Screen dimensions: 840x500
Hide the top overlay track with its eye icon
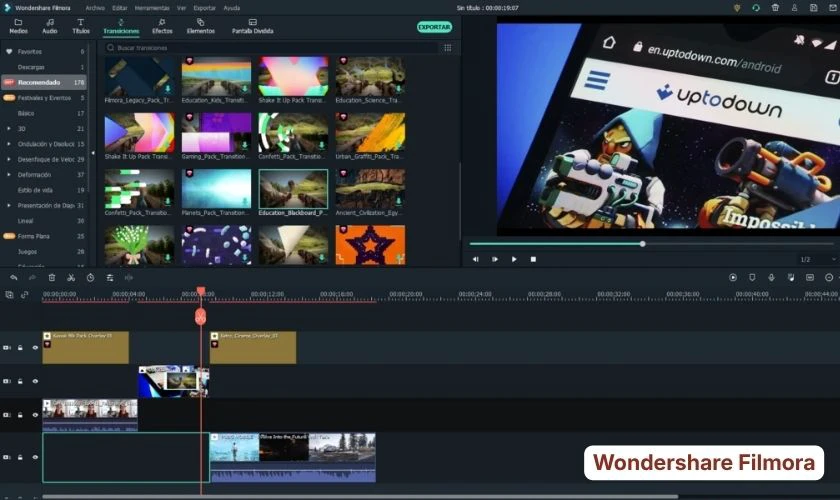(35, 348)
